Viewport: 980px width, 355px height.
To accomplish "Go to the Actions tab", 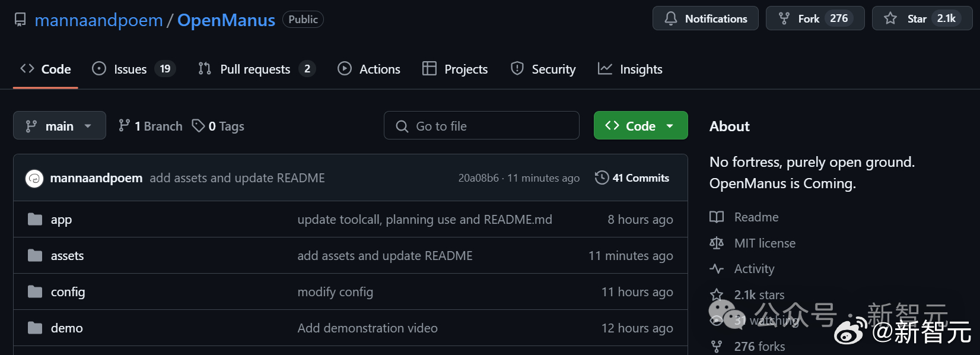I will pyautogui.click(x=369, y=69).
